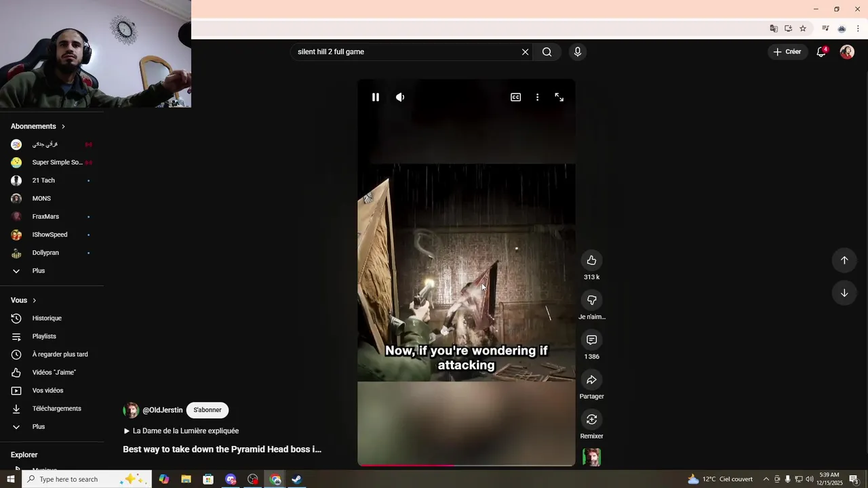Open the 12°C Ciel couvert weather widget
The width and height of the screenshot is (868, 488).
pos(720,479)
